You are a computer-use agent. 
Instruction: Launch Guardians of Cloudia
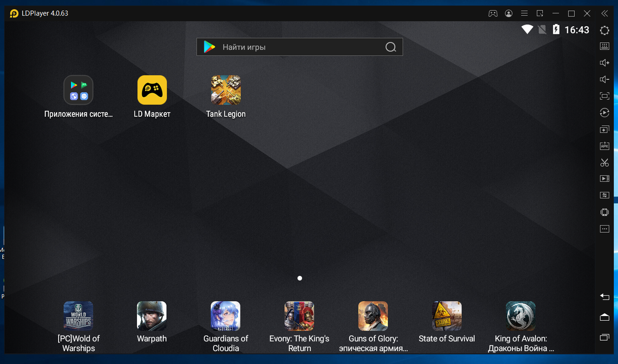[226, 316]
